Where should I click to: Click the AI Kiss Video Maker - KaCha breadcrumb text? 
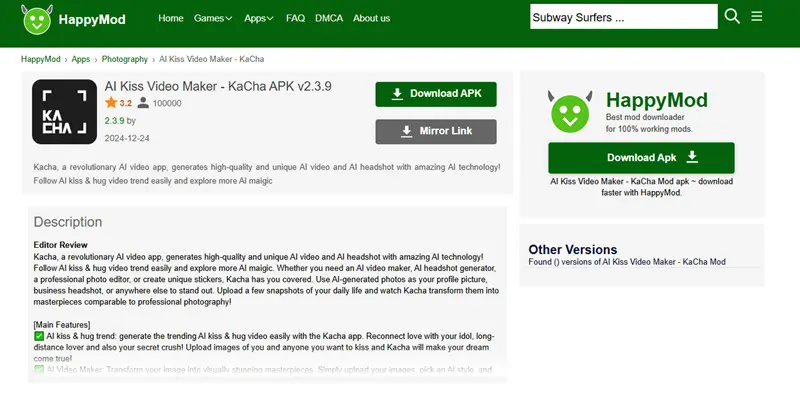(x=212, y=59)
